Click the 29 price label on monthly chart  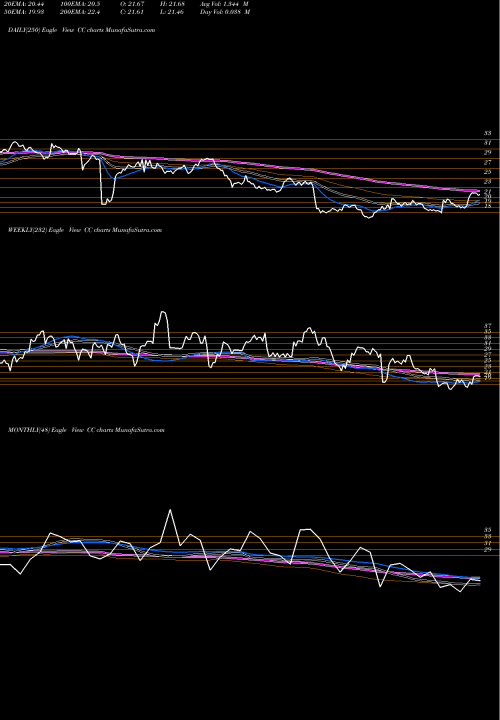(x=487, y=550)
